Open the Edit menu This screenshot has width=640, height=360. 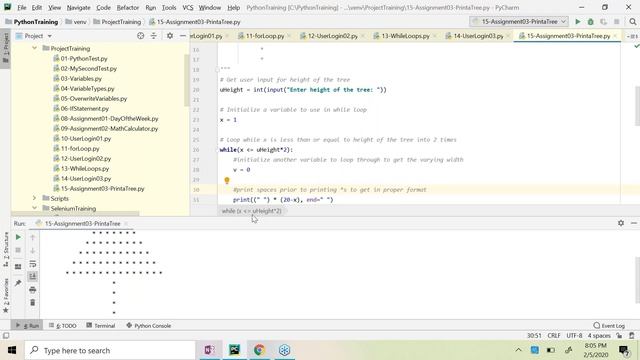(x=37, y=7)
